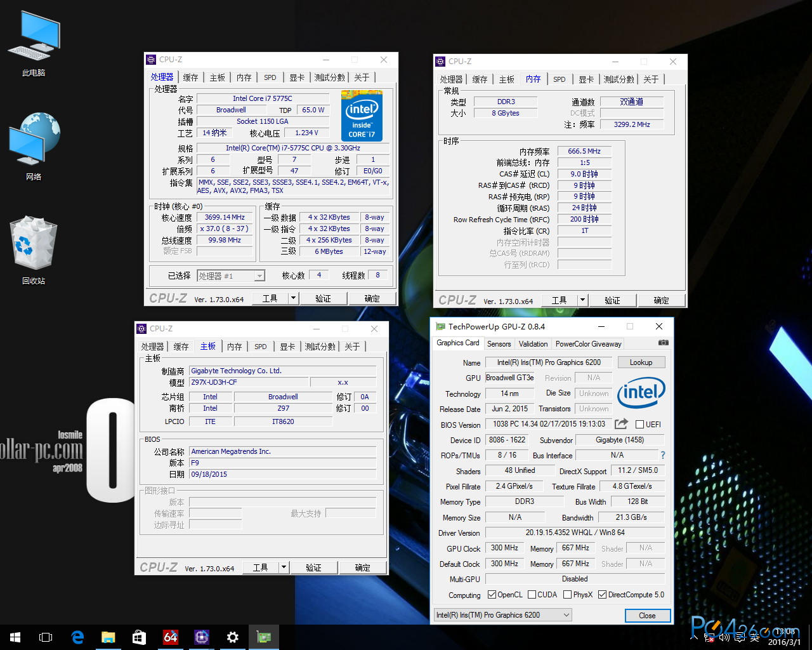Switch to SPD tab in the 内存 CPU-Z window

coord(559,79)
